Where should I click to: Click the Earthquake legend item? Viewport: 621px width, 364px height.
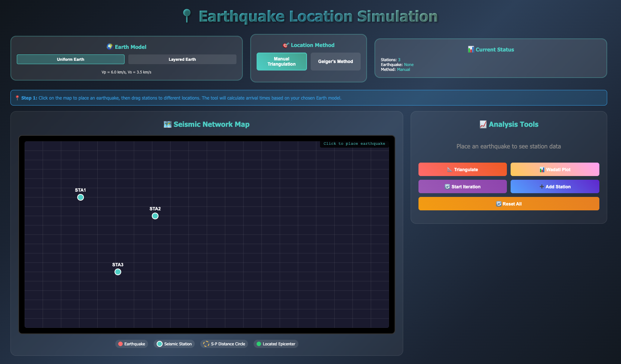point(131,343)
